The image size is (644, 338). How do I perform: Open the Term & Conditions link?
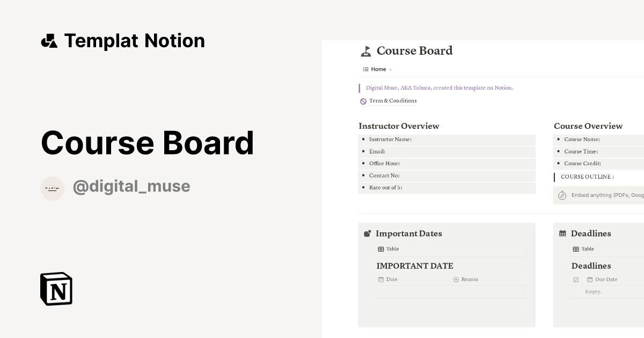(x=392, y=101)
